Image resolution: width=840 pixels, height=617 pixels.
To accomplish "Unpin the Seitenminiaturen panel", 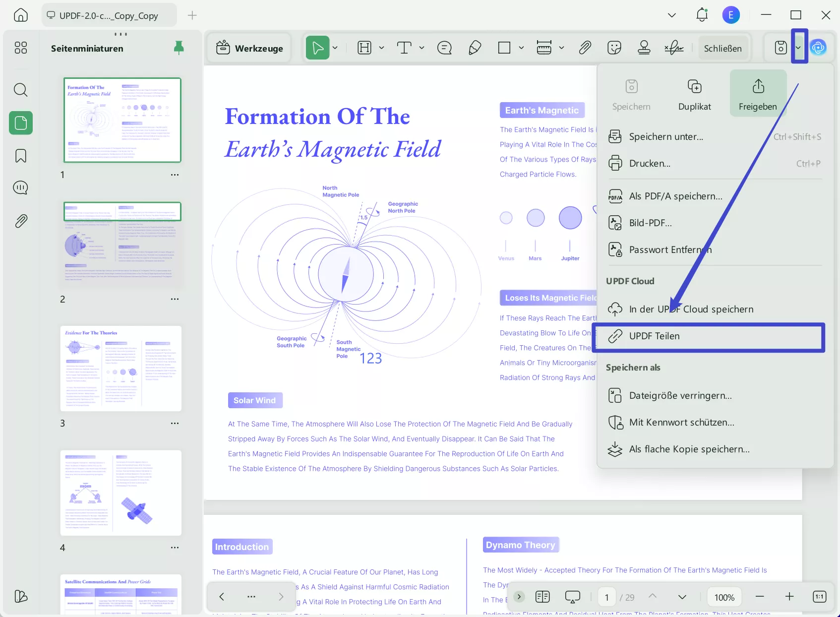I will (x=178, y=48).
